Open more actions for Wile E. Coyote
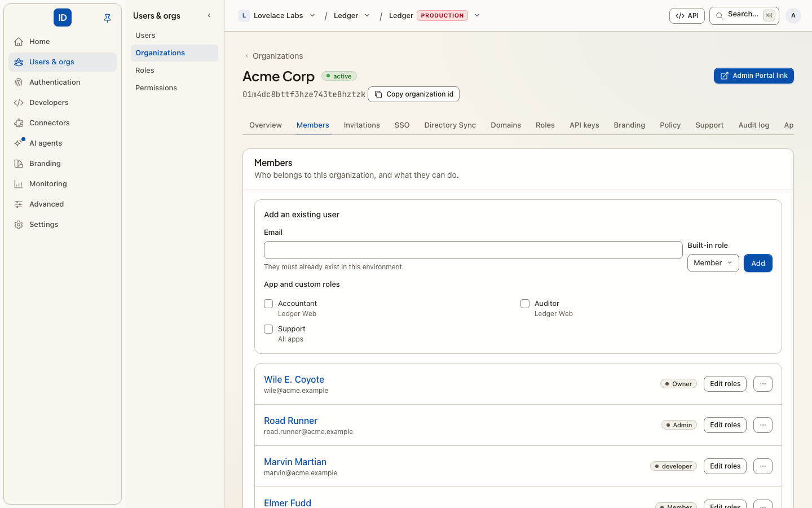Screen dimensions: 812x508 763,384
